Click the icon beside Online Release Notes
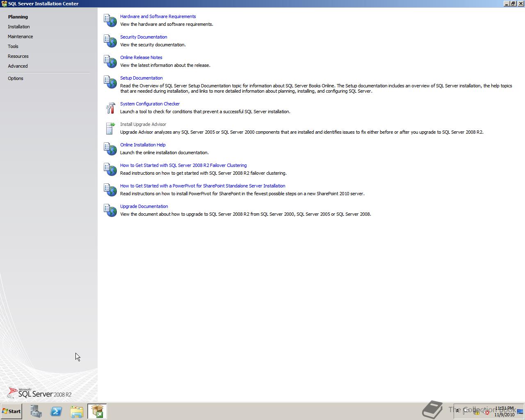The image size is (525, 420). pos(110,62)
